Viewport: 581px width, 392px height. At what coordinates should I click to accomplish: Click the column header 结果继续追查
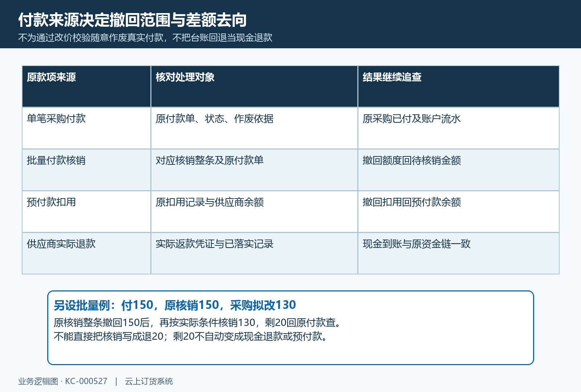tap(458, 86)
